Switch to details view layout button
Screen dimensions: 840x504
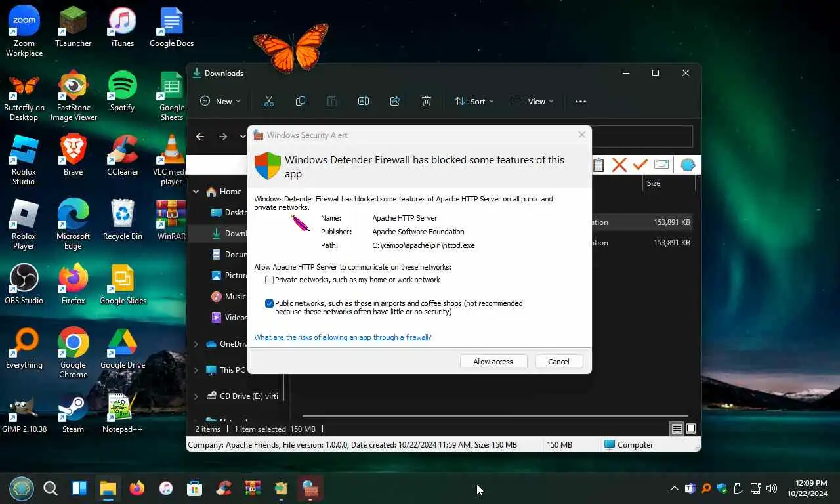[677, 429]
